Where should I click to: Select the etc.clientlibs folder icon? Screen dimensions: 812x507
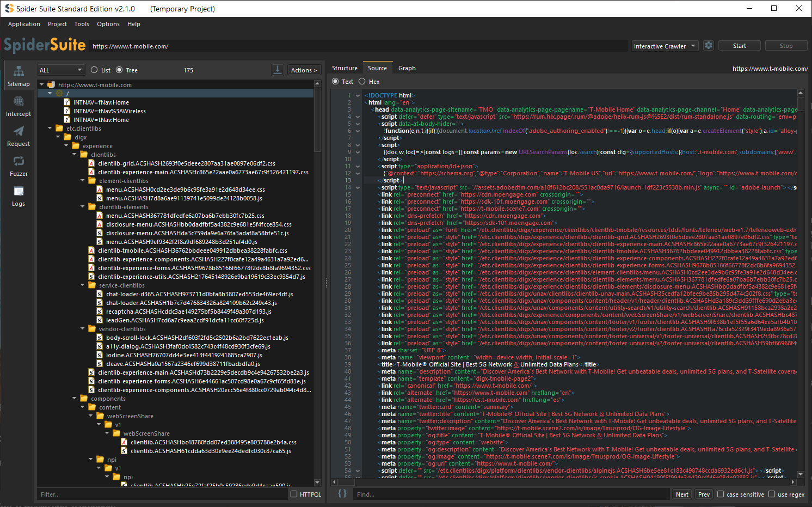coord(59,129)
